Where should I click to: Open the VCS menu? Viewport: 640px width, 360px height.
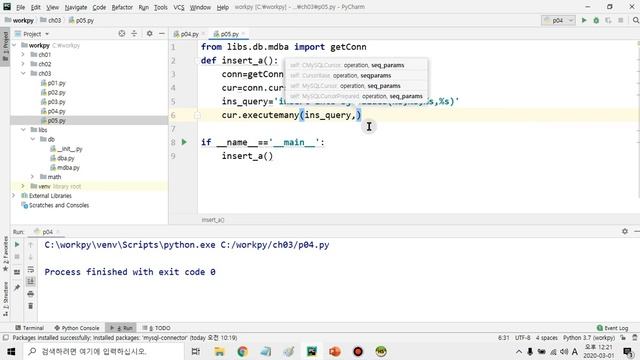[179, 7]
